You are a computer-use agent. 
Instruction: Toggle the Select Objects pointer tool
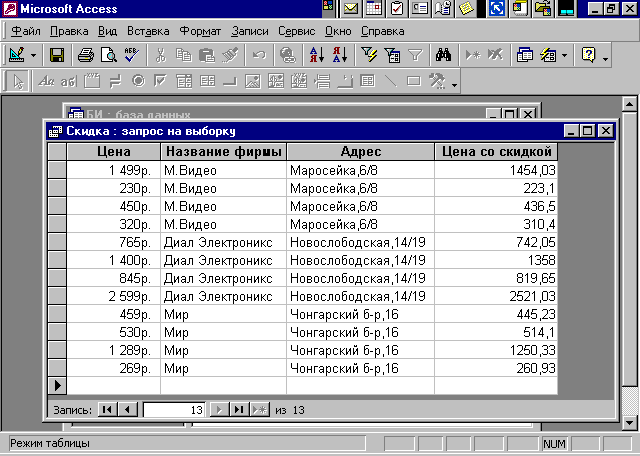17,82
